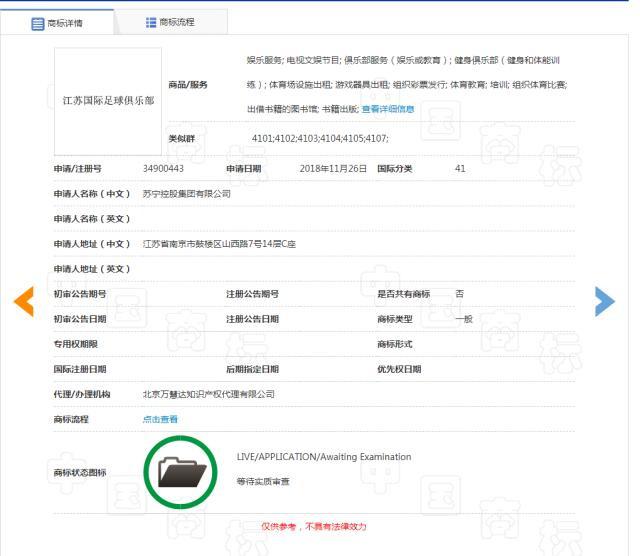Switch to the 商标流程 tab
The image size is (640, 556).
[x=171, y=22]
